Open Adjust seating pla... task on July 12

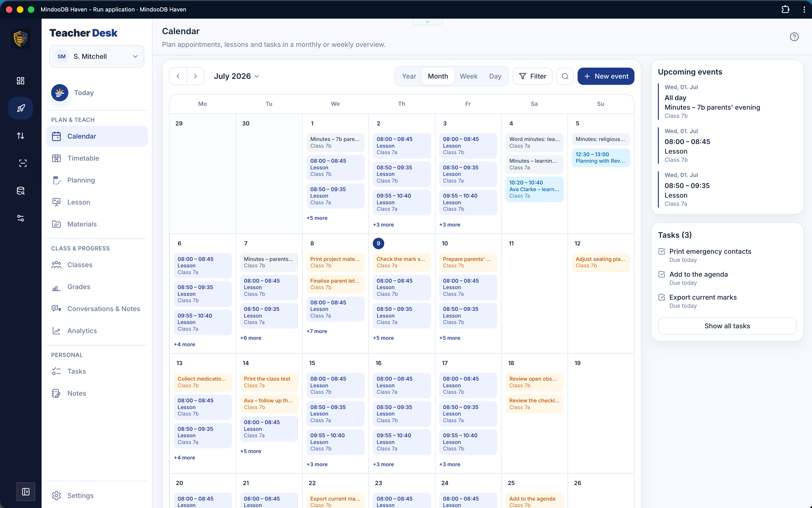coord(601,262)
